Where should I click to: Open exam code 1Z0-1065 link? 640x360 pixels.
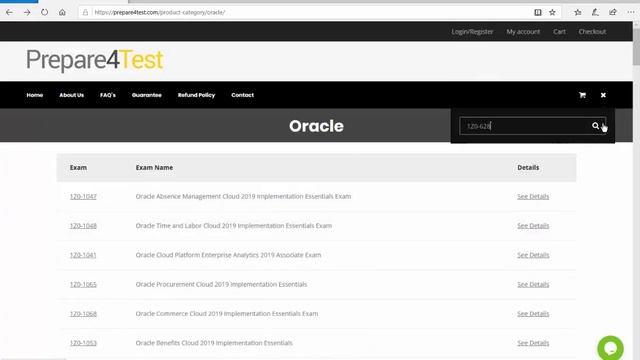[x=83, y=284]
